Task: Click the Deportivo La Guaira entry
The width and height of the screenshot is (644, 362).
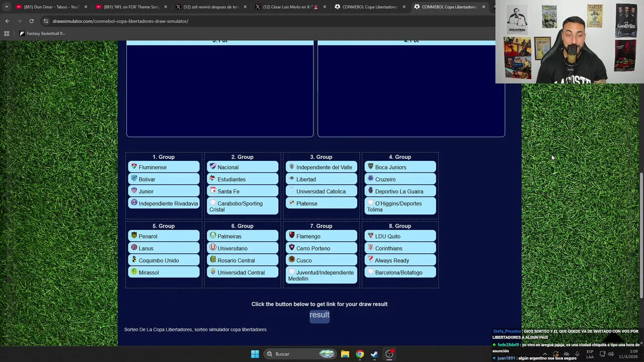Action: pos(400,191)
